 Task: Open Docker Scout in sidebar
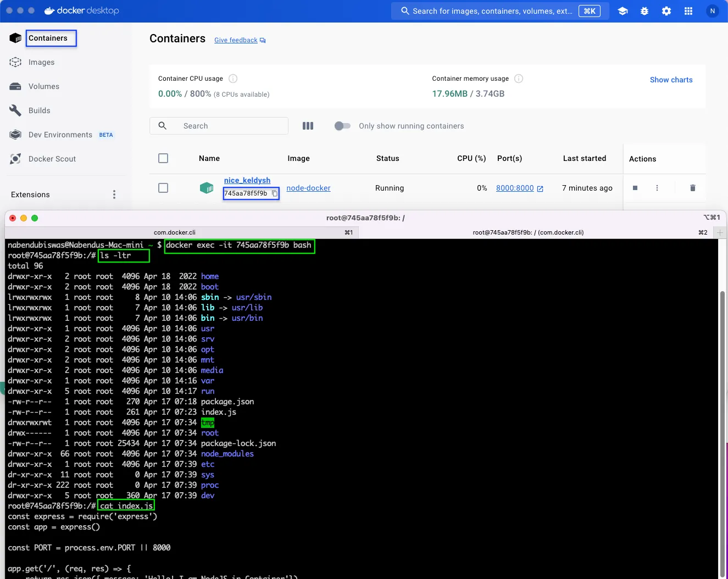pos(52,159)
